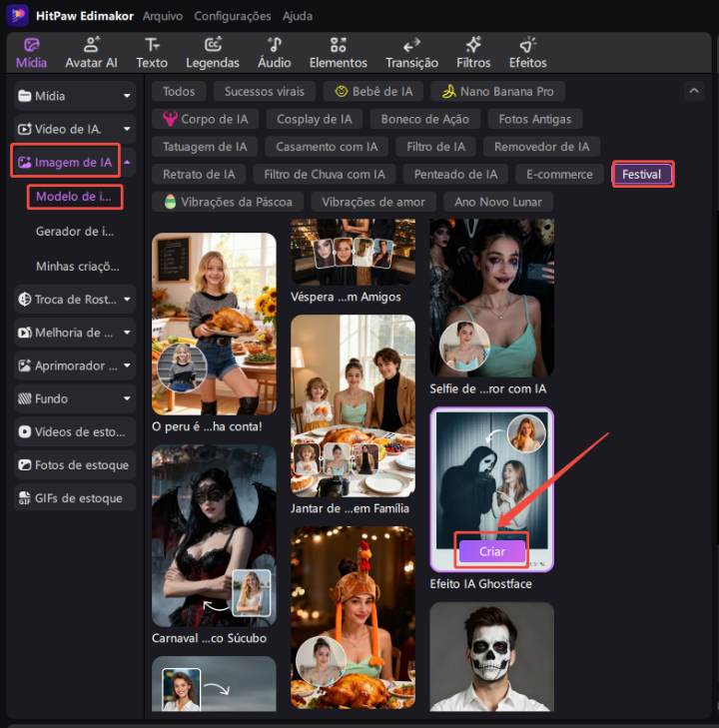
Task: Select the Carnaval Súcubo template thumbnail
Action: [x=214, y=534]
